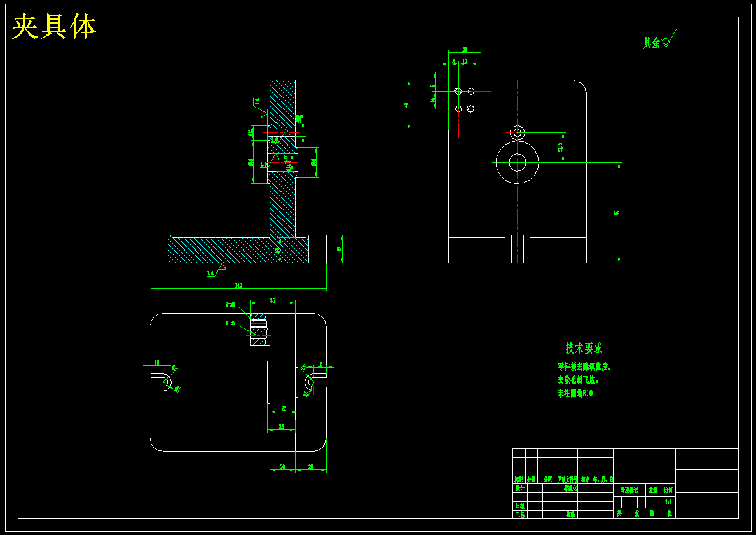Click the '工艺' title block cell
The height and width of the screenshot is (535, 756).
coord(519,515)
